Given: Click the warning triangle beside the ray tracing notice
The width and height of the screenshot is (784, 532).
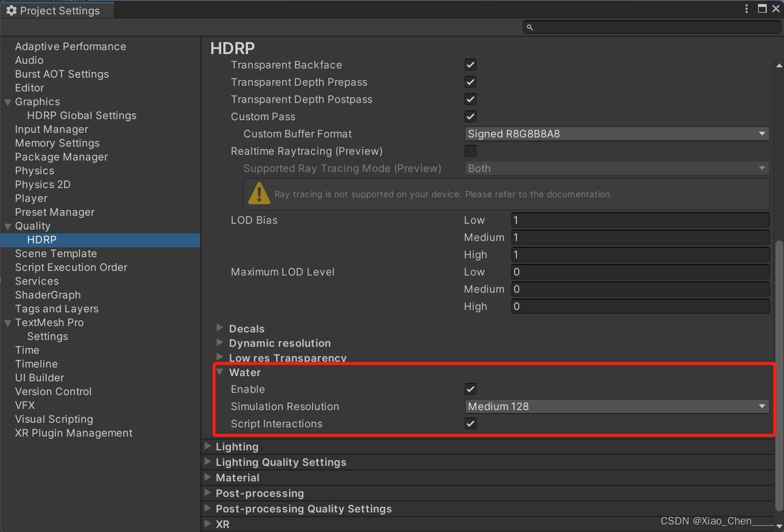Looking at the screenshot, I should [x=259, y=193].
